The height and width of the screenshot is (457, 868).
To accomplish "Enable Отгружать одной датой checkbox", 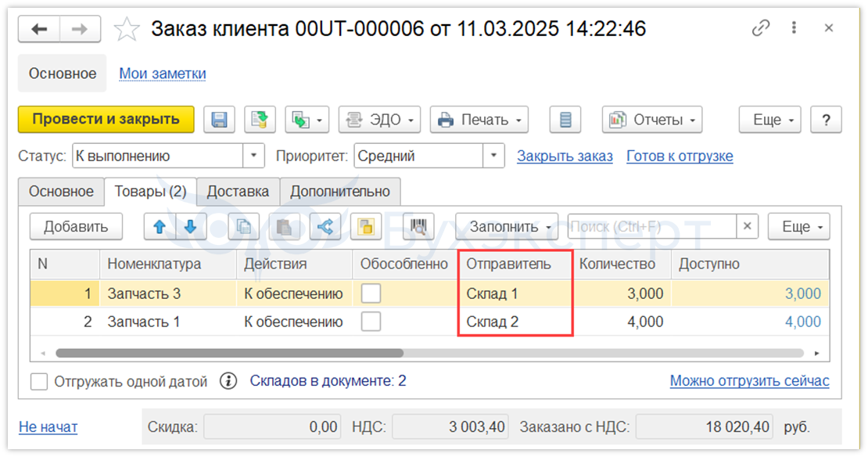I will (x=39, y=382).
